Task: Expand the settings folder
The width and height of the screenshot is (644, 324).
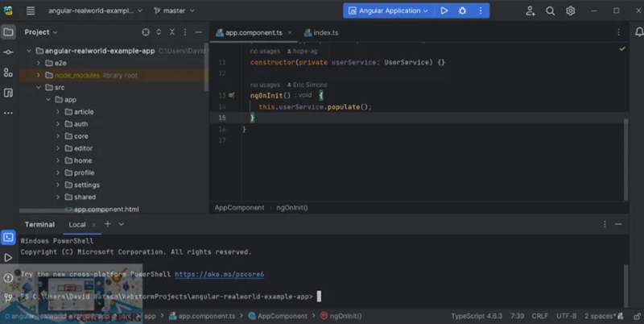Action: point(58,185)
